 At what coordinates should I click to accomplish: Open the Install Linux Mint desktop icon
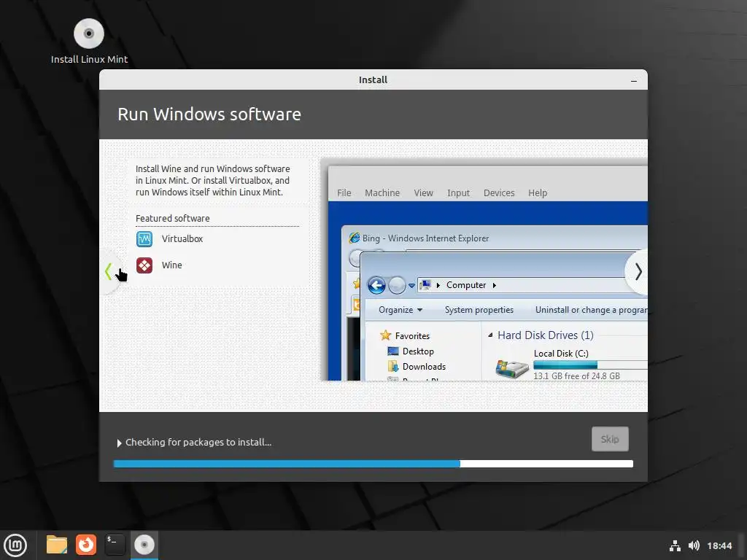[89, 42]
